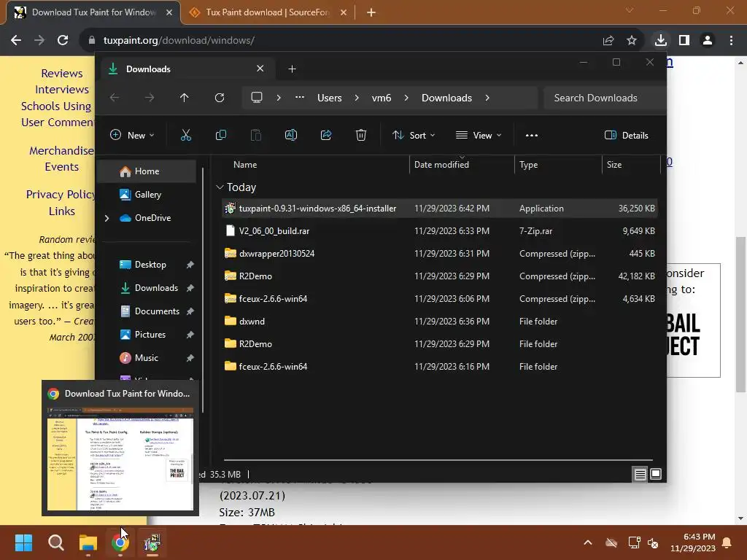This screenshot has height=560, width=747.
Task: Sort by Type column header
Action: click(x=528, y=165)
